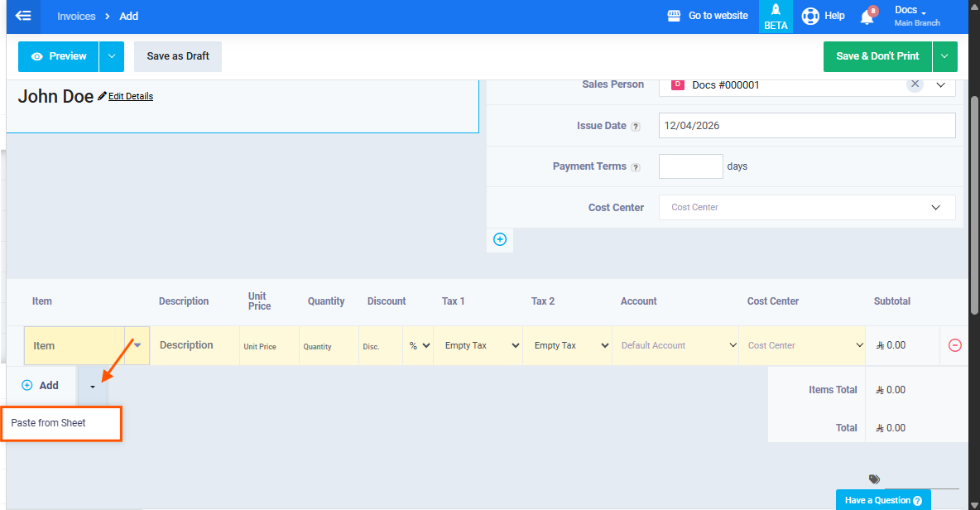Open the notifications bell icon

867,17
